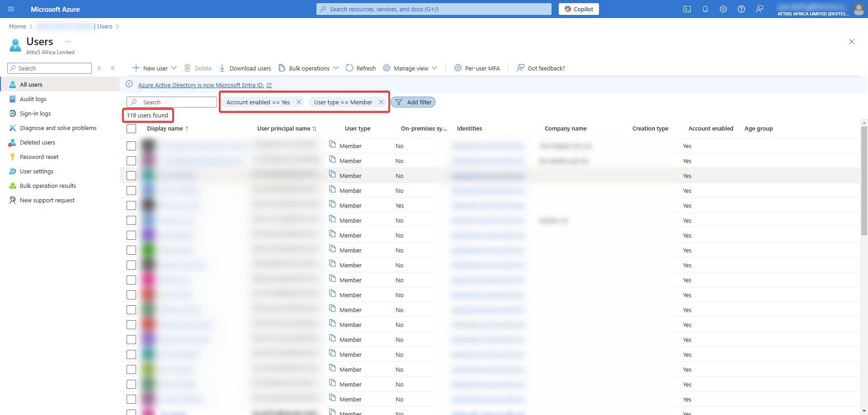The image size is (868, 415).
Task: Open Audit logs
Action: point(33,99)
